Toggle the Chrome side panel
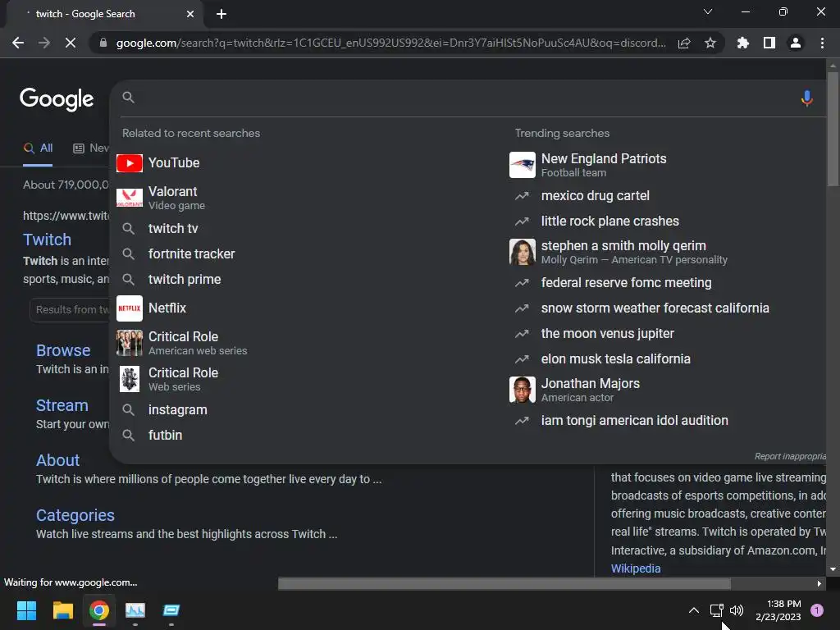Screen dimensions: 840x630 point(769,43)
